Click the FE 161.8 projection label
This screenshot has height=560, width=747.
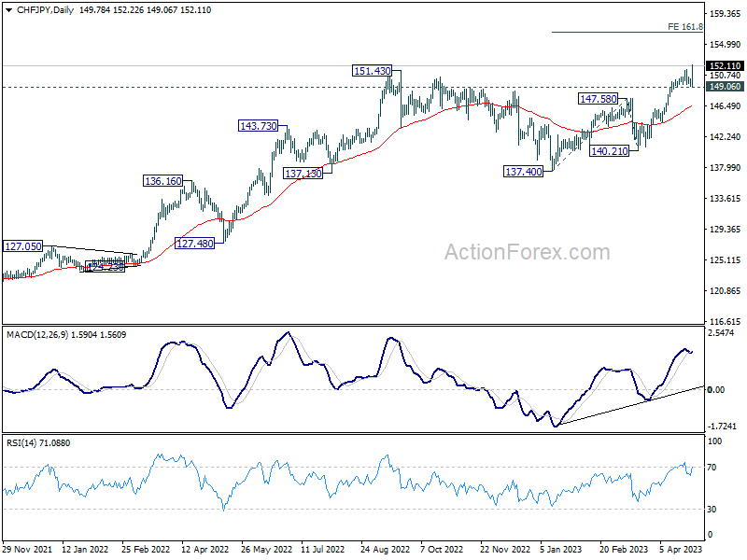[x=685, y=27]
